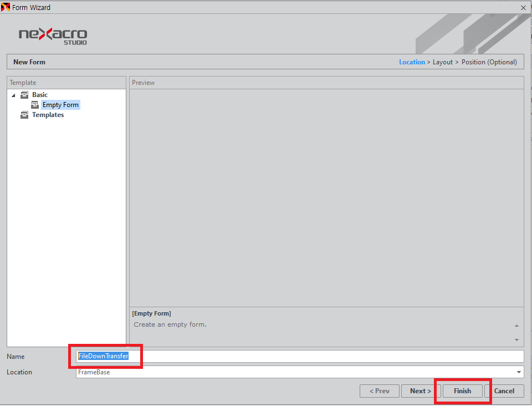Screen dimensions: 532x406
Task: Go to the Location wizard step
Action: click(412, 62)
